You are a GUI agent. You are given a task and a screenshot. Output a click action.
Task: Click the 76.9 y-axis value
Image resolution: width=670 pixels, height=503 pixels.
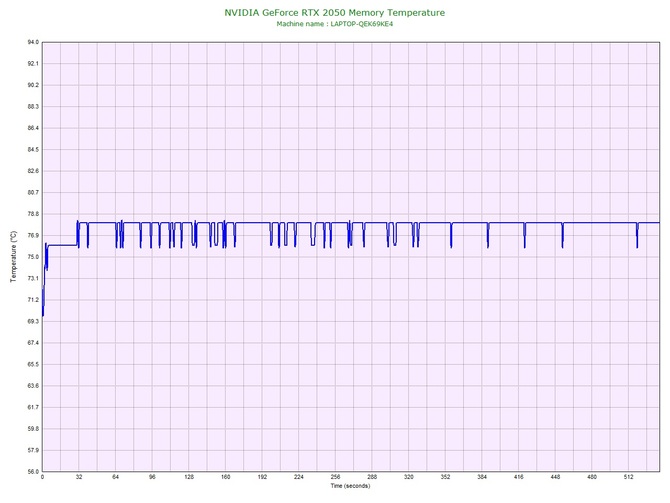(33, 235)
